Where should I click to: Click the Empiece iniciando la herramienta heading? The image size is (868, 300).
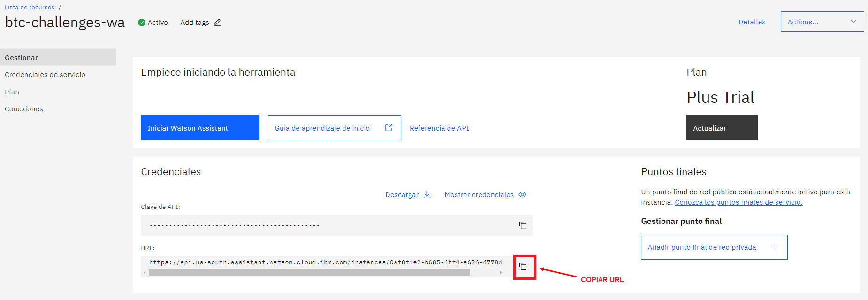pyautogui.click(x=218, y=72)
